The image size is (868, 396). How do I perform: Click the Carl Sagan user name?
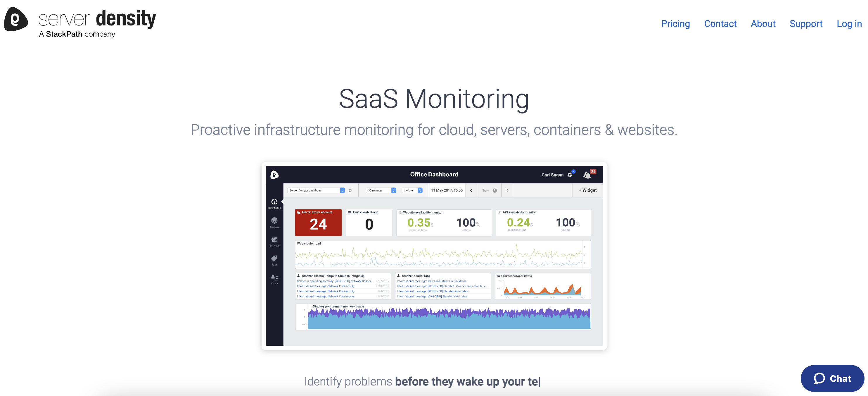click(x=552, y=175)
